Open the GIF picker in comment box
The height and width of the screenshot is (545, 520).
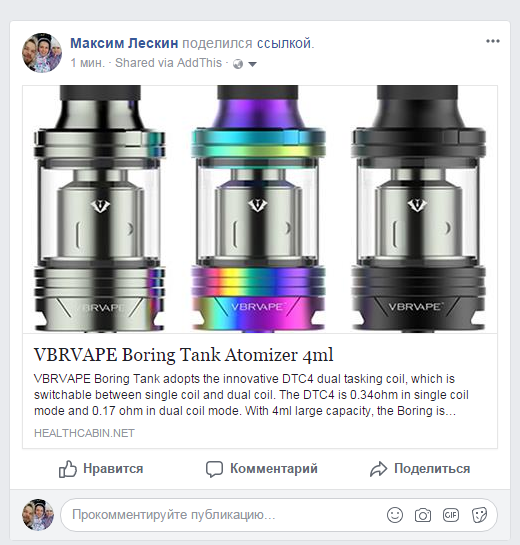pos(451,515)
